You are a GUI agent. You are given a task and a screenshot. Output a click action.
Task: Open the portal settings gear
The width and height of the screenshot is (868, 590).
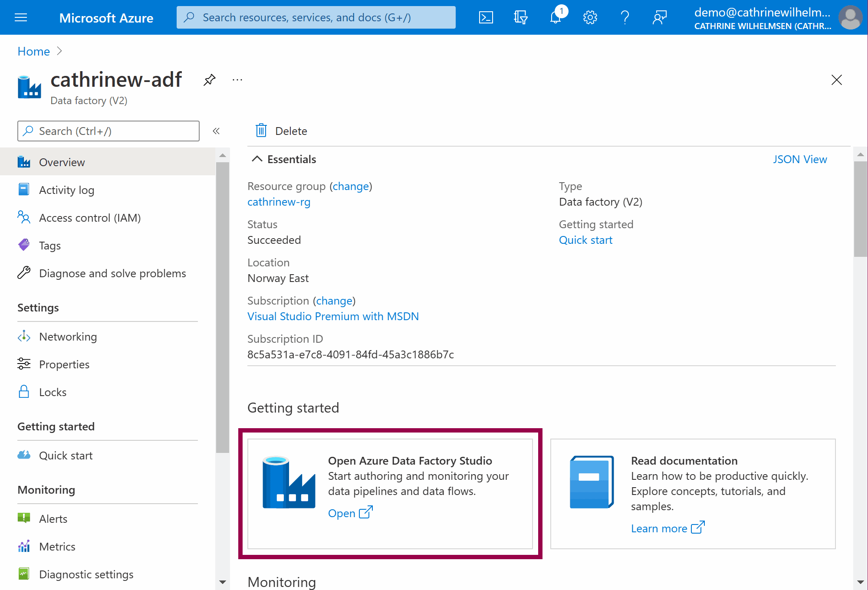(x=590, y=17)
